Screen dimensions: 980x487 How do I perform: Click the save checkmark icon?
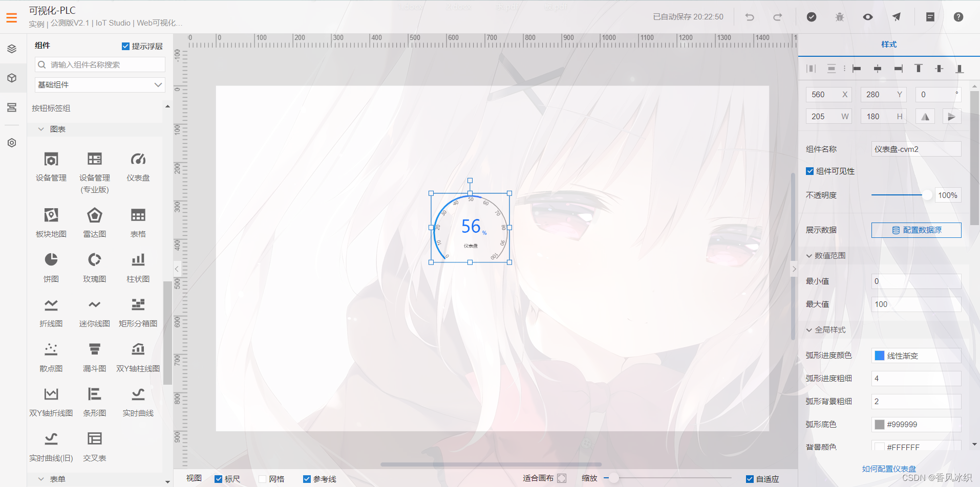(812, 17)
